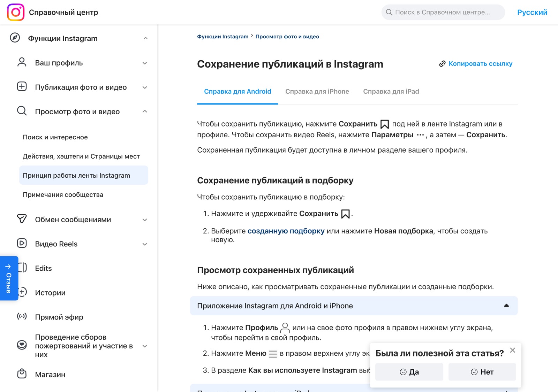Viewport: 558px width, 392px height.
Task: Open the созданную подборку link
Action: pos(286,231)
